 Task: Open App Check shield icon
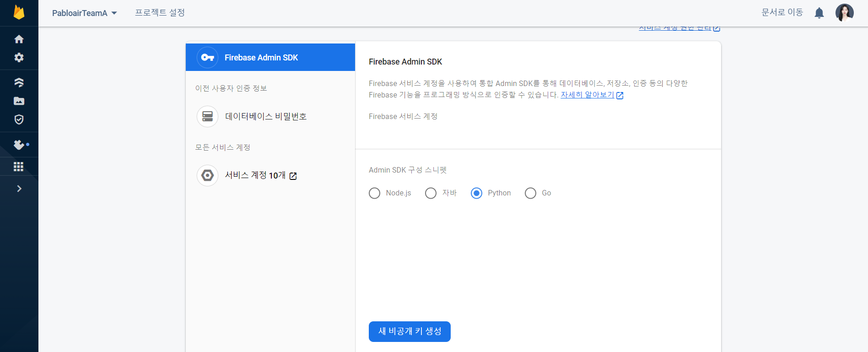19,119
